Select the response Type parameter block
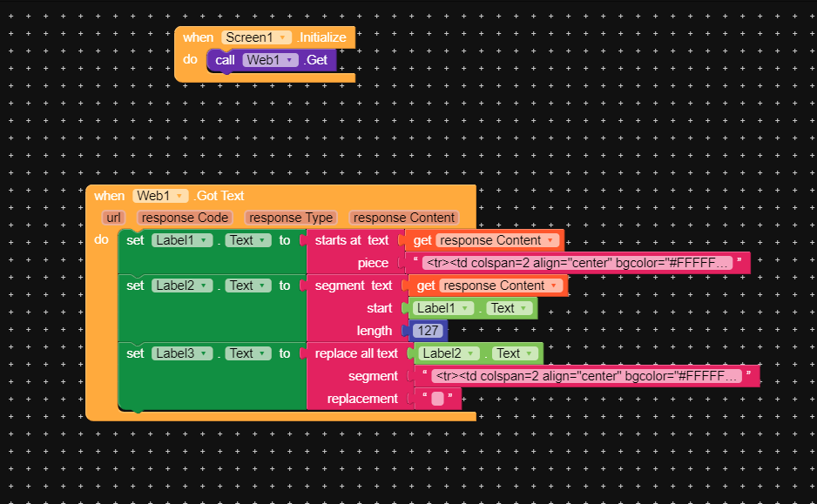The height and width of the screenshot is (504, 817). point(291,218)
